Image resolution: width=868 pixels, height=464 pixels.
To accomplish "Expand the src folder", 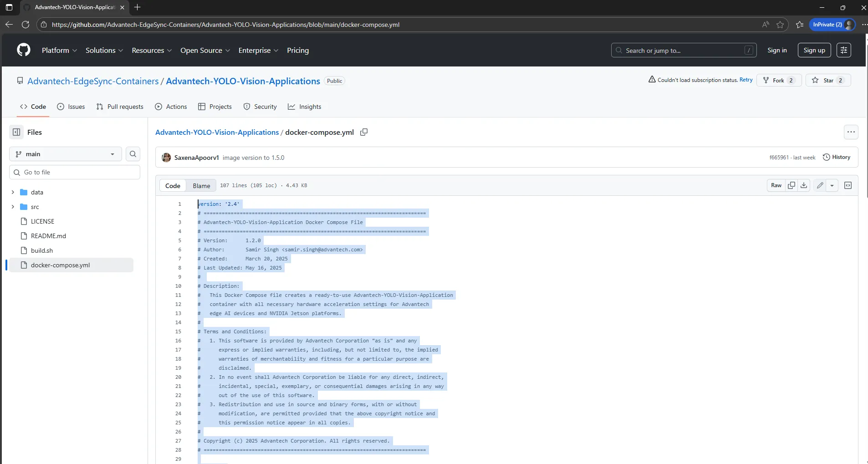I will (x=13, y=207).
